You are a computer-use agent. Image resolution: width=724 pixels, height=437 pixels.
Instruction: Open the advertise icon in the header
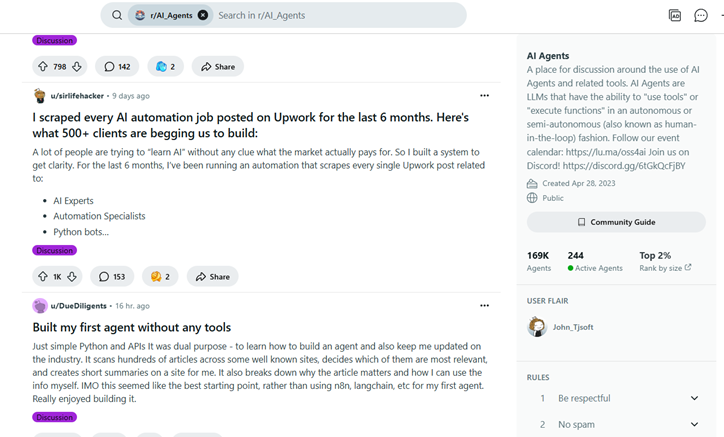(675, 15)
